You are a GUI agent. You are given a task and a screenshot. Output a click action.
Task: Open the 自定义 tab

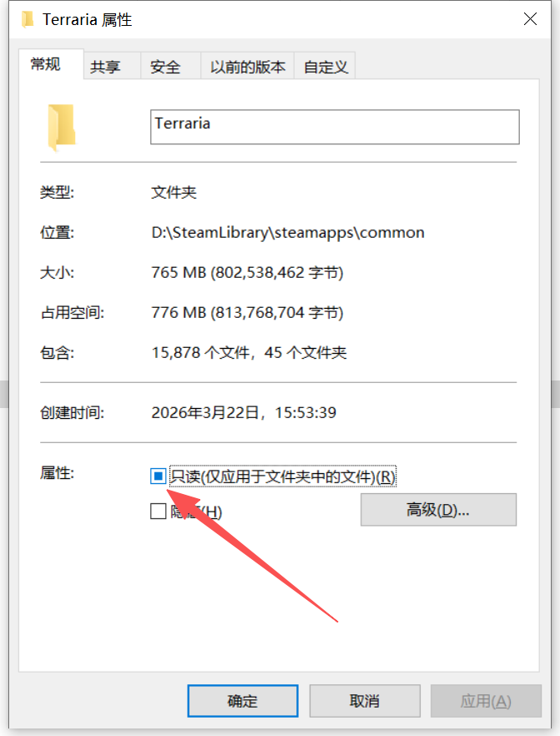pos(325,67)
